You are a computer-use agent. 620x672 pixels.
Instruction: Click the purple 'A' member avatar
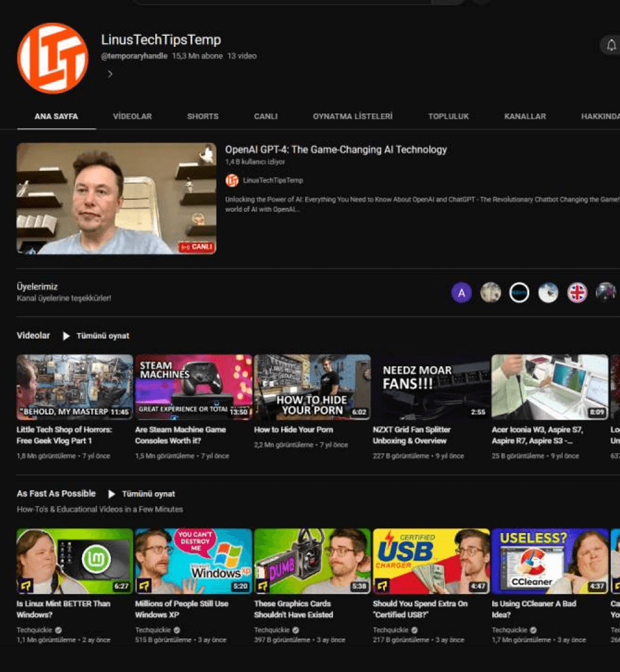[462, 292]
